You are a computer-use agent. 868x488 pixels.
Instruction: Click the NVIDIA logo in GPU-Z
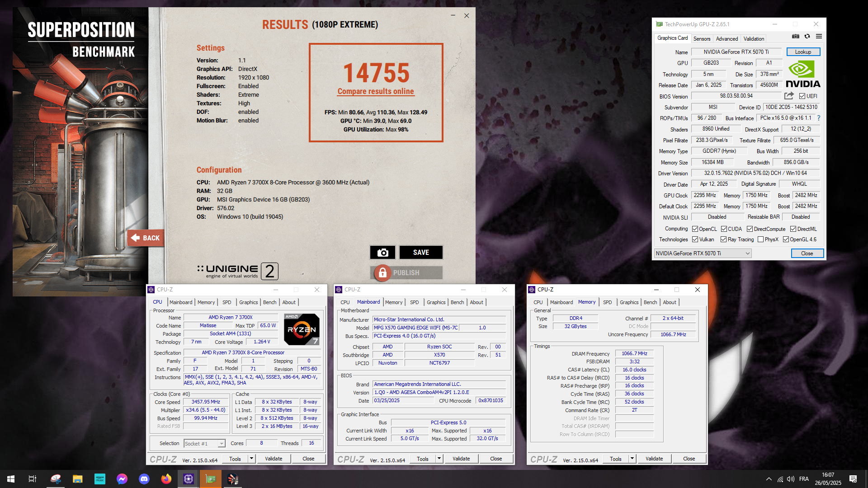point(803,75)
